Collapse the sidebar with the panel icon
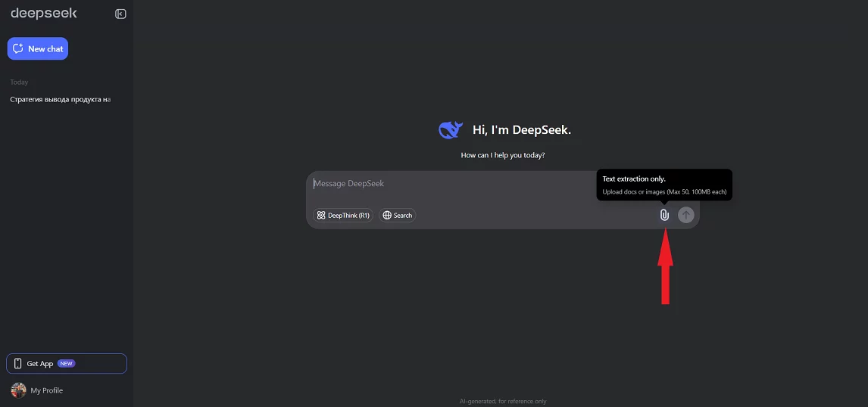The image size is (868, 407). tap(120, 14)
